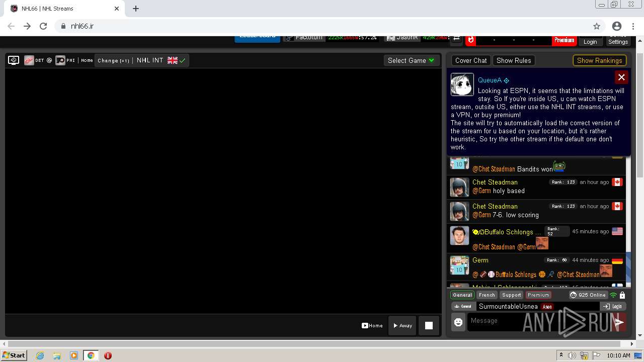Click the US flag on Buffalo Schlongs message

(x=617, y=231)
